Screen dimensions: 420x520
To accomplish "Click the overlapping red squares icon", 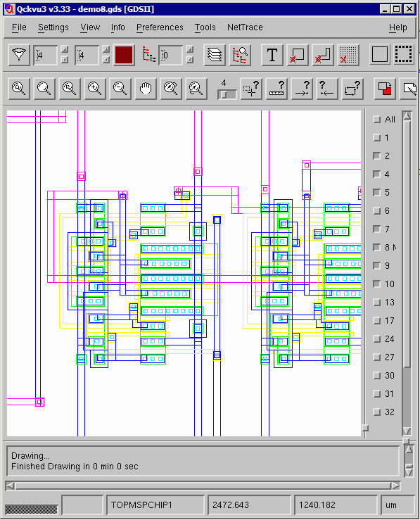I will [x=385, y=89].
